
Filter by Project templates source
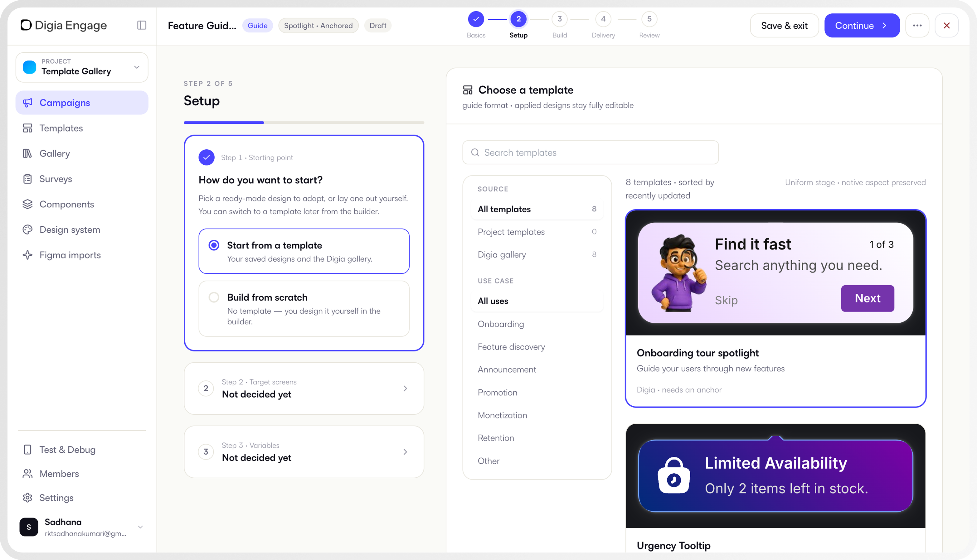pos(537,232)
